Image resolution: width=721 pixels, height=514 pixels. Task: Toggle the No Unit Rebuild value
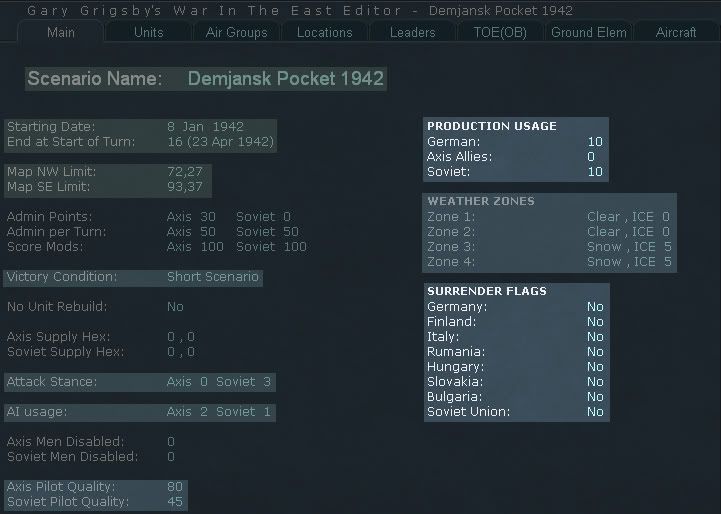[175, 307]
